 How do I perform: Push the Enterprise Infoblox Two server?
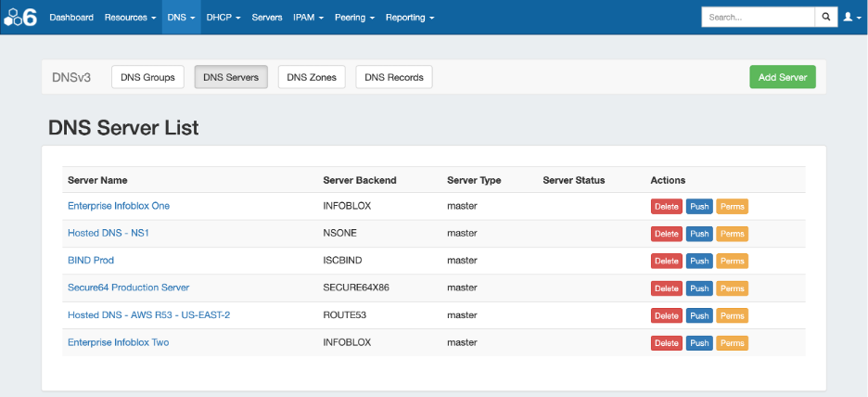(699, 343)
